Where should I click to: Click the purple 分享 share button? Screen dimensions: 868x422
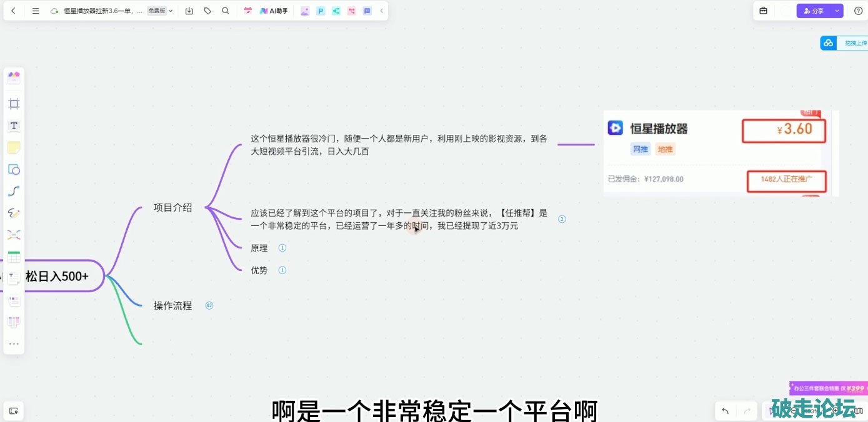pyautogui.click(x=813, y=11)
